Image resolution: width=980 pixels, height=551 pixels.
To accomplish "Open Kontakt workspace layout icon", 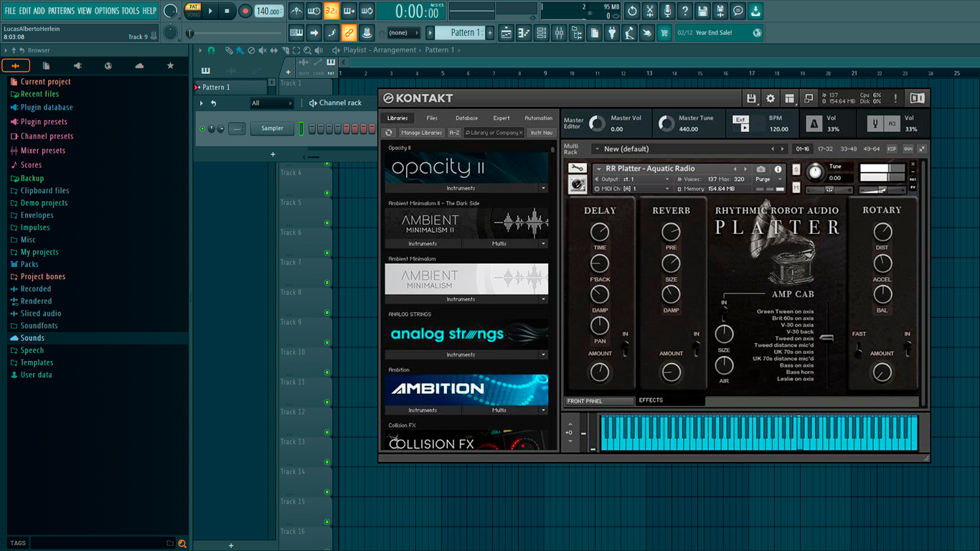I will coord(790,98).
